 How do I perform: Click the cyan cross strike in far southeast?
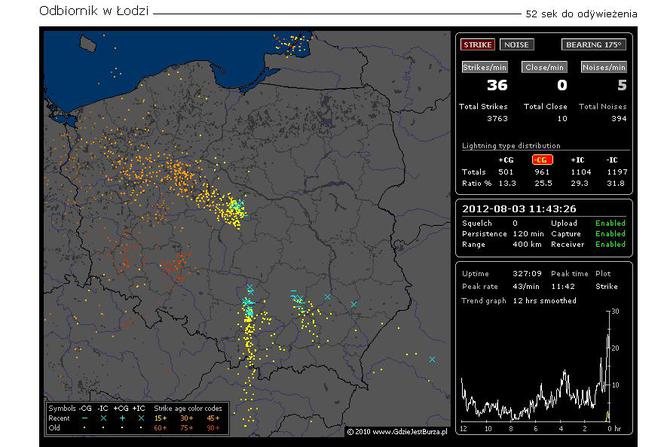(x=432, y=359)
